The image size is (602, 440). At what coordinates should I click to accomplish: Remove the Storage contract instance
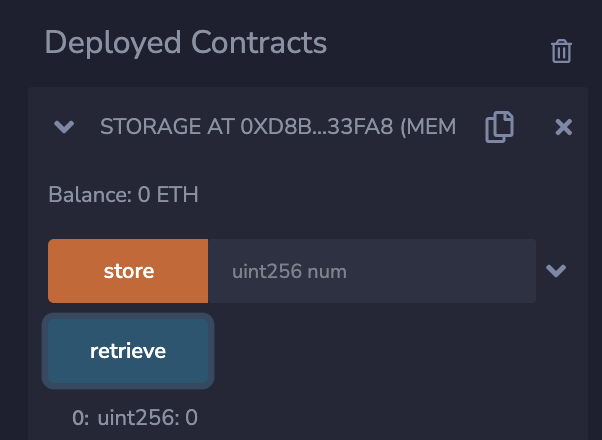[564, 127]
